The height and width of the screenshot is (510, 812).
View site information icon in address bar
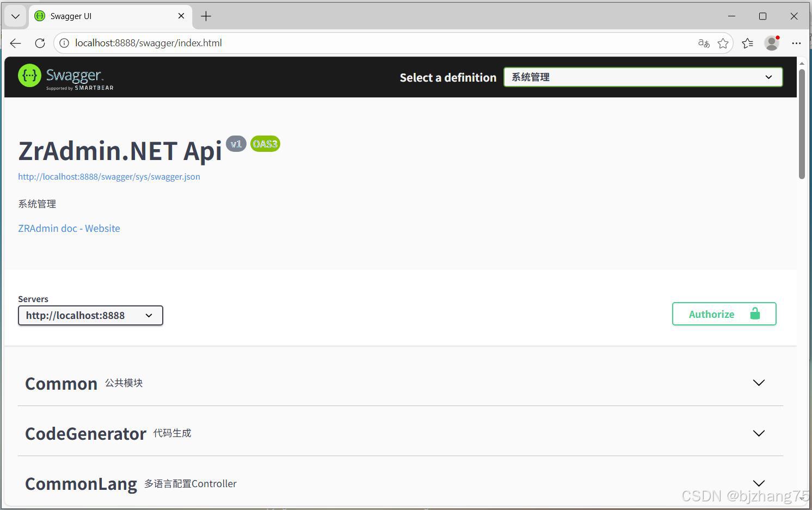coord(64,43)
